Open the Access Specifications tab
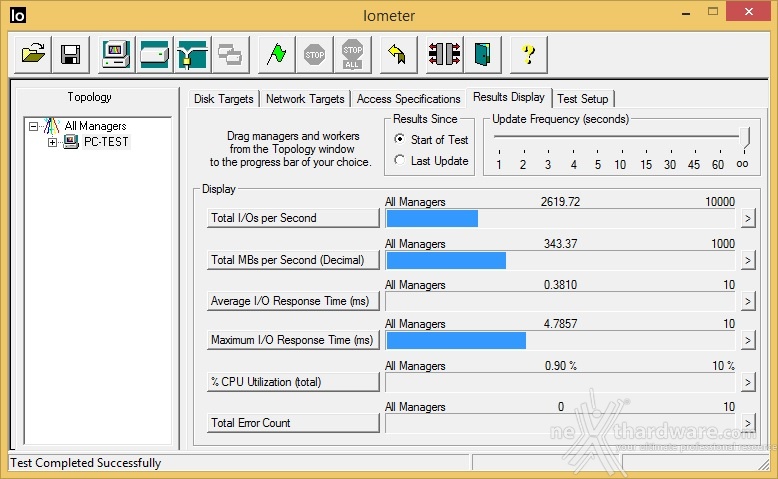Image resolution: width=778 pixels, height=479 pixels. click(x=408, y=99)
